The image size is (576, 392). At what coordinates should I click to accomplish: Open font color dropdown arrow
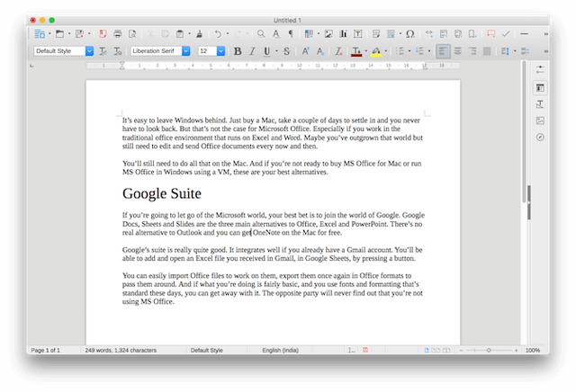click(366, 51)
